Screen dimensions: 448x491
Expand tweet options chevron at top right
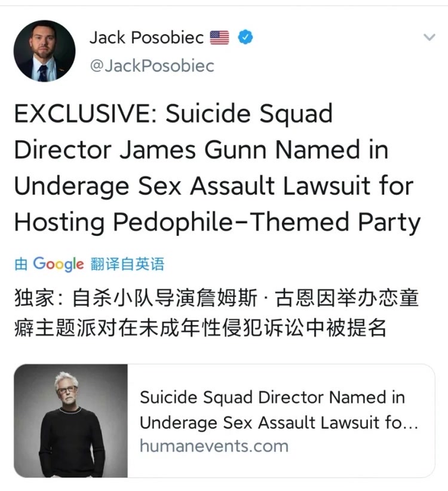tap(429, 37)
